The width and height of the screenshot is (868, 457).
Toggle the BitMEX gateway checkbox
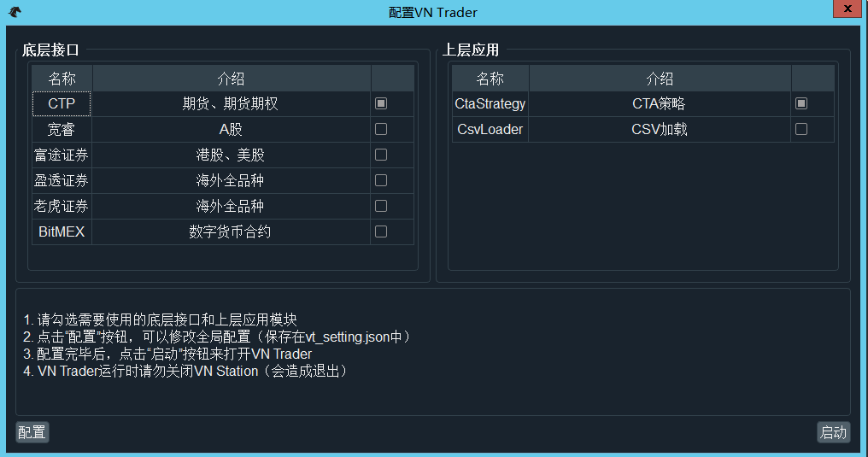(381, 231)
